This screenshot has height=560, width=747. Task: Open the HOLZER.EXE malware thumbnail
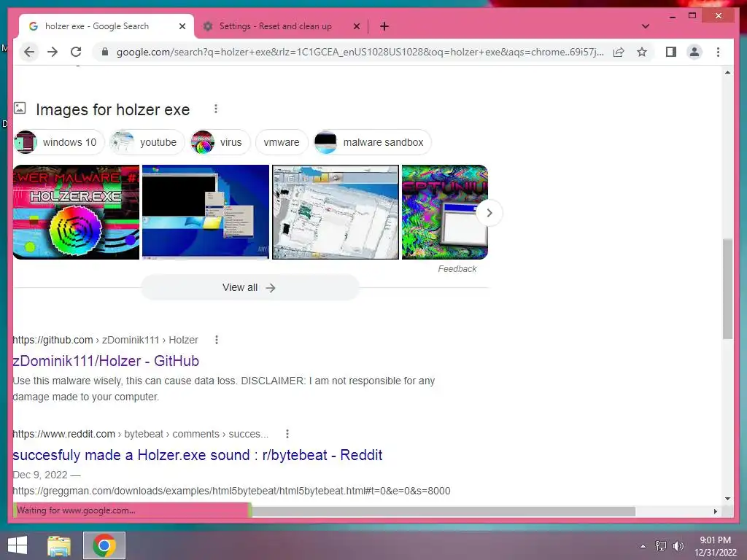click(76, 212)
